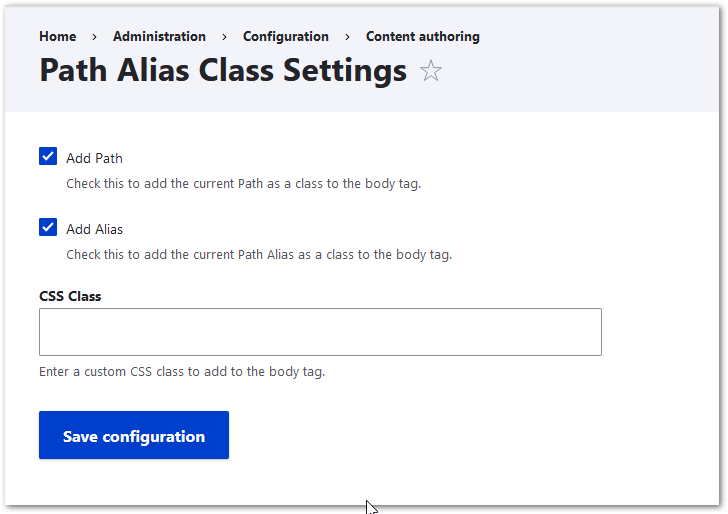Click the "Add Alias" label text
This screenshot has width=728, height=514.
pyautogui.click(x=94, y=229)
